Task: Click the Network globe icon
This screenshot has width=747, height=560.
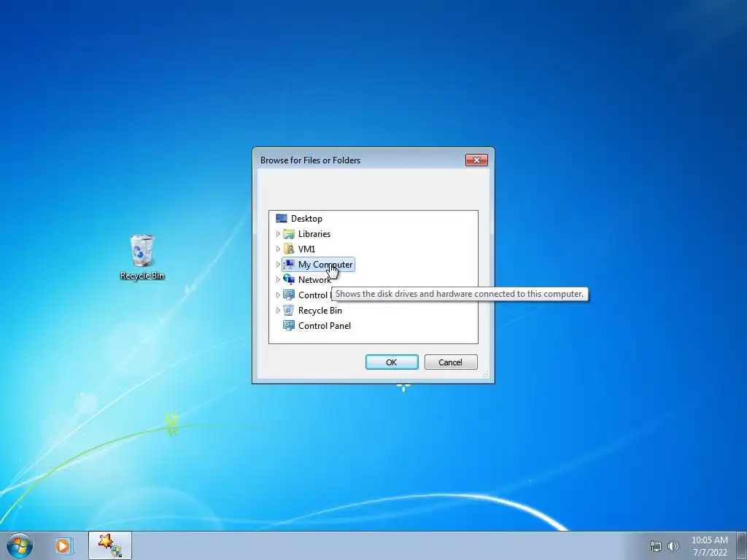Action: (x=289, y=279)
